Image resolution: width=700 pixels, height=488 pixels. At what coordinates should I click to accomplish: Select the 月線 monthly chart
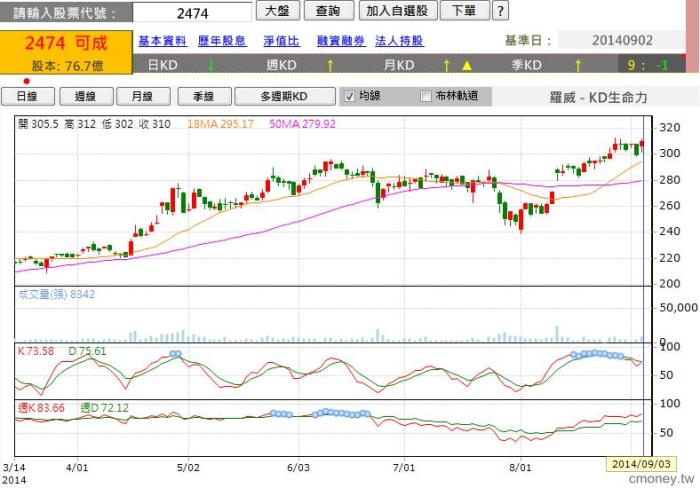[x=142, y=97]
